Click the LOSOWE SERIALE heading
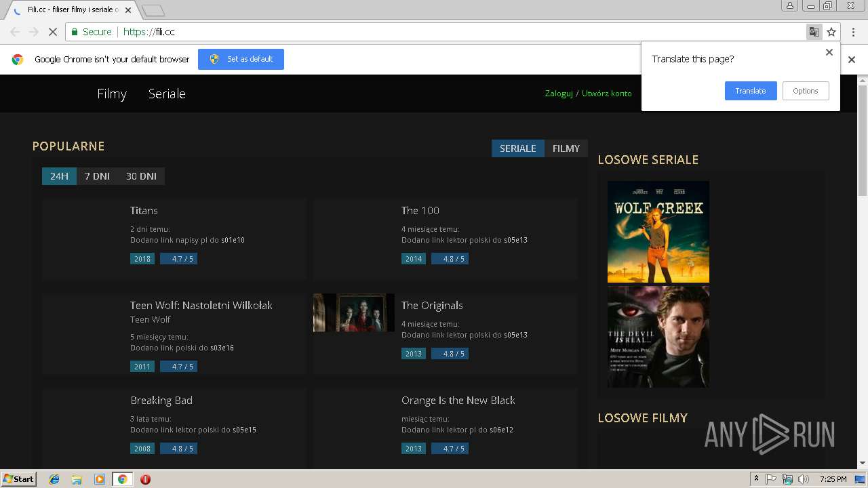The image size is (868, 488). (648, 160)
